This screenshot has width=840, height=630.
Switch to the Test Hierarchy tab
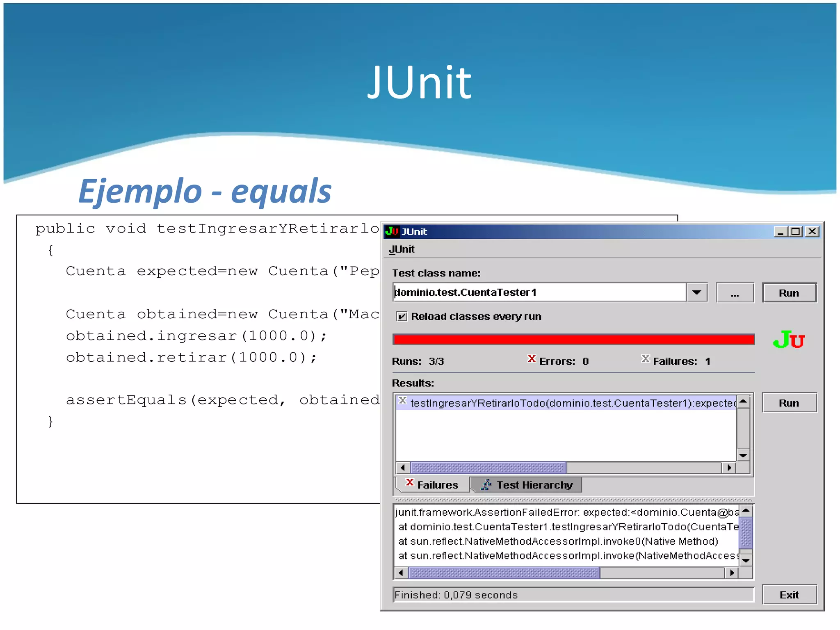(526, 485)
